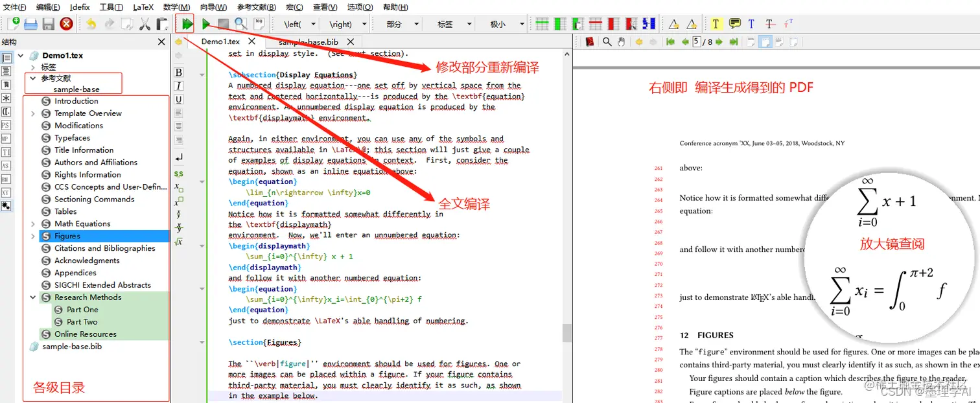The image size is (980, 403).
Task: Click the red close document icon
Action: coord(66,24)
